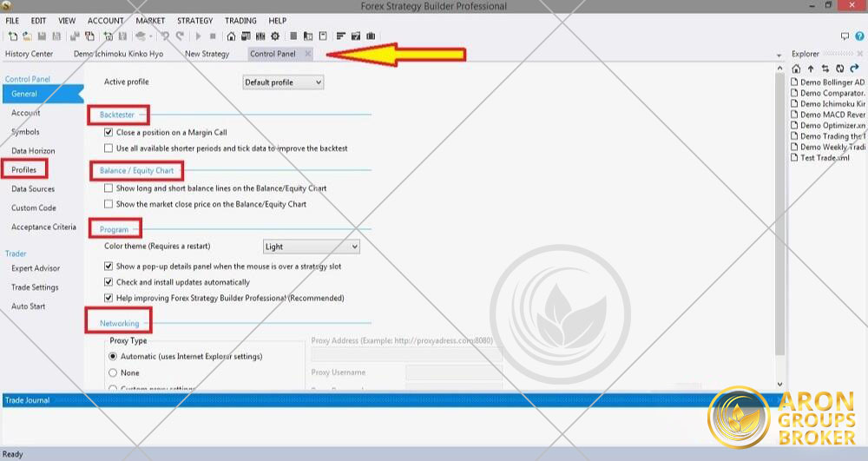Viewport: 868px width, 461px height.
Task: Toggle Show a pop-up details panel checkbox
Action: tap(108, 267)
